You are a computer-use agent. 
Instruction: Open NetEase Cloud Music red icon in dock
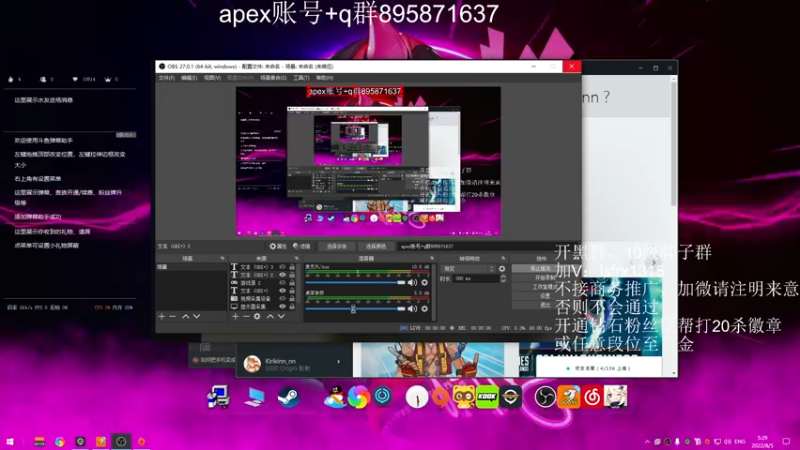[592, 396]
